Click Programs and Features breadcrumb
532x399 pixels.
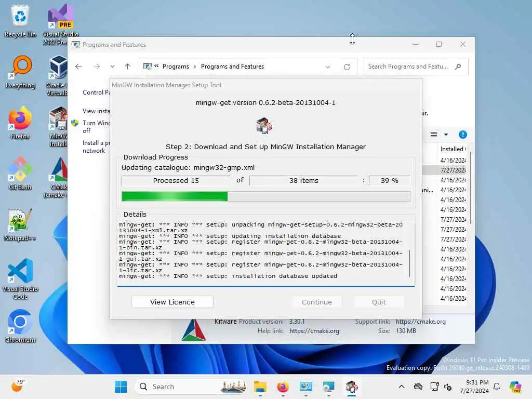tap(232, 66)
